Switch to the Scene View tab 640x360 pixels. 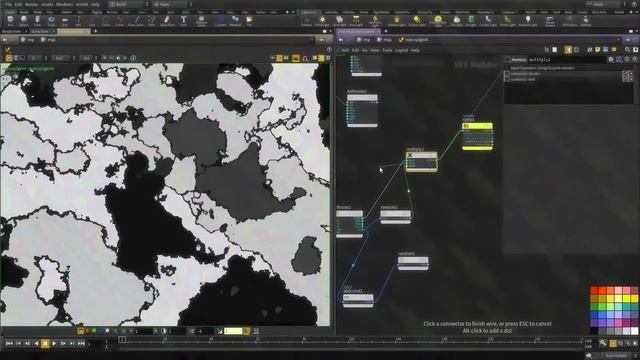click(40, 31)
